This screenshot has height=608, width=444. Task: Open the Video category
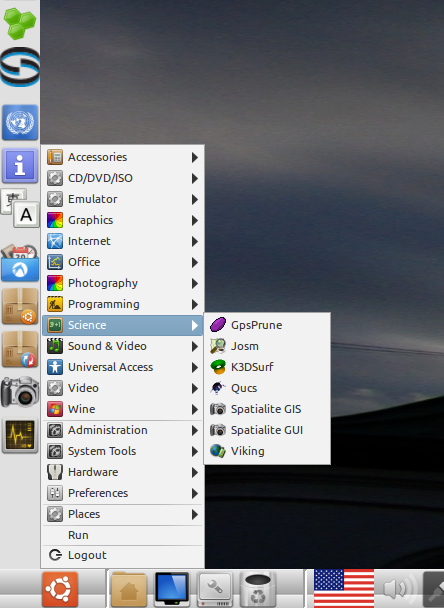(123, 388)
